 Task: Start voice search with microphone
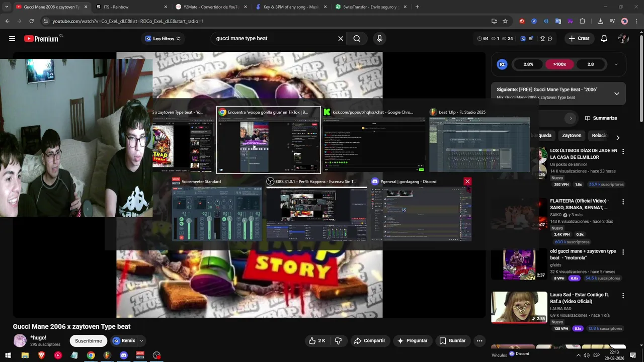point(379,38)
